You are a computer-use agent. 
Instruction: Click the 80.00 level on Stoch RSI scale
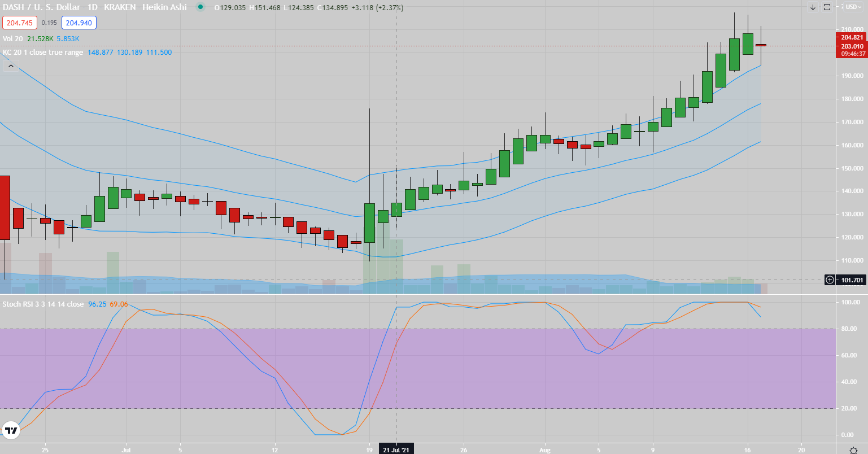point(849,329)
